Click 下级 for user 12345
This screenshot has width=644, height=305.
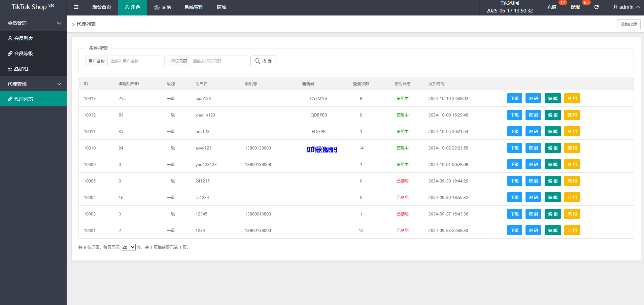pos(515,214)
